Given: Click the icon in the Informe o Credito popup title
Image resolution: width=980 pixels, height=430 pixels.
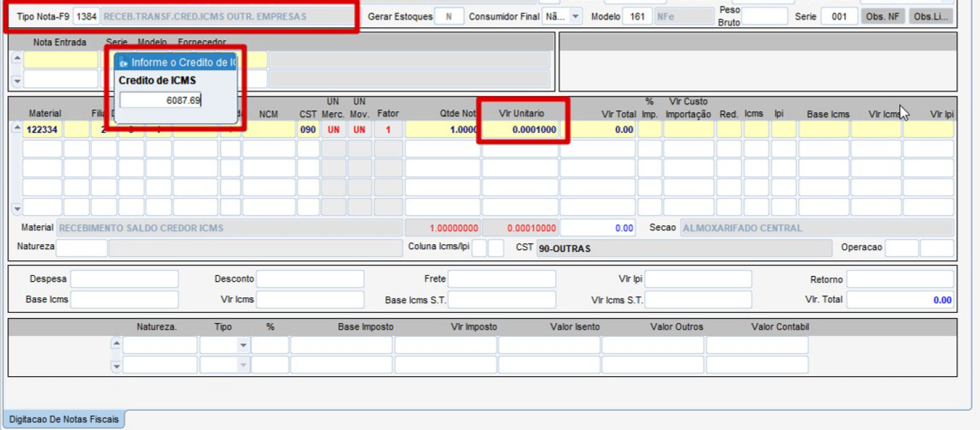Looking at the screenshot, I should click(x=124, y=62).
